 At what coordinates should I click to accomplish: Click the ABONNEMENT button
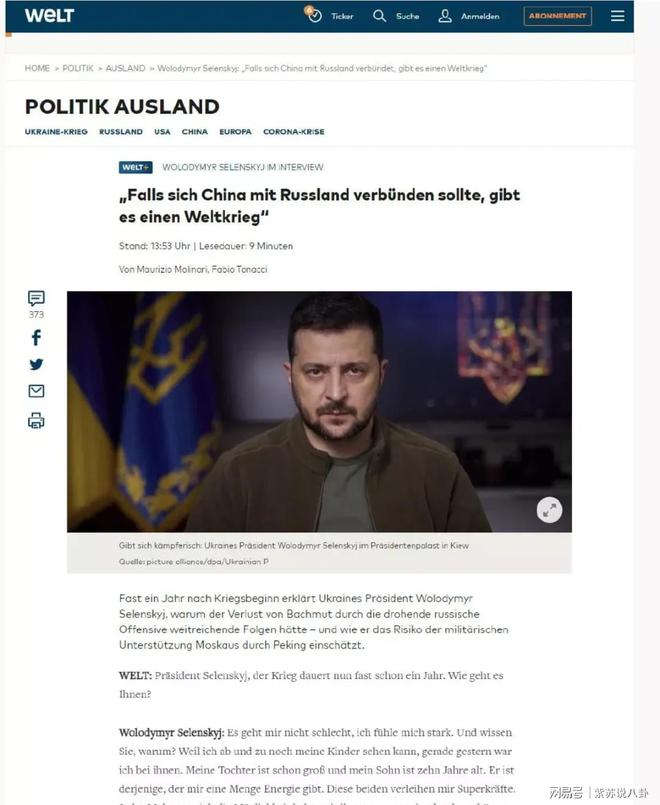557,16
